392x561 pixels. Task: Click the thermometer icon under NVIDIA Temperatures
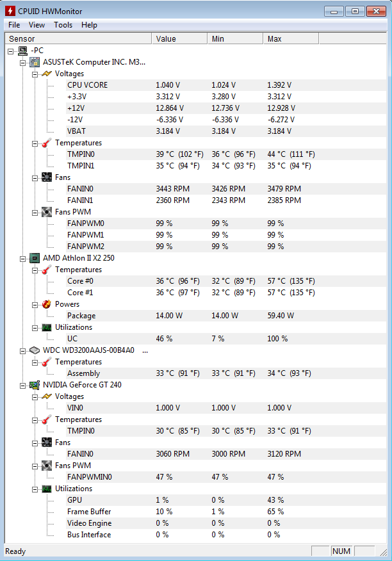click(x=47, y=419)
